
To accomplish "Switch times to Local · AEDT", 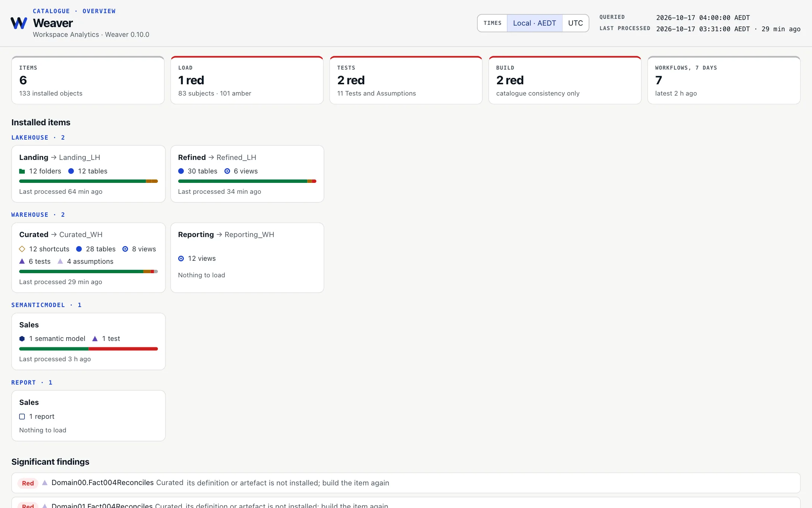I will click(x=535, y=23).
